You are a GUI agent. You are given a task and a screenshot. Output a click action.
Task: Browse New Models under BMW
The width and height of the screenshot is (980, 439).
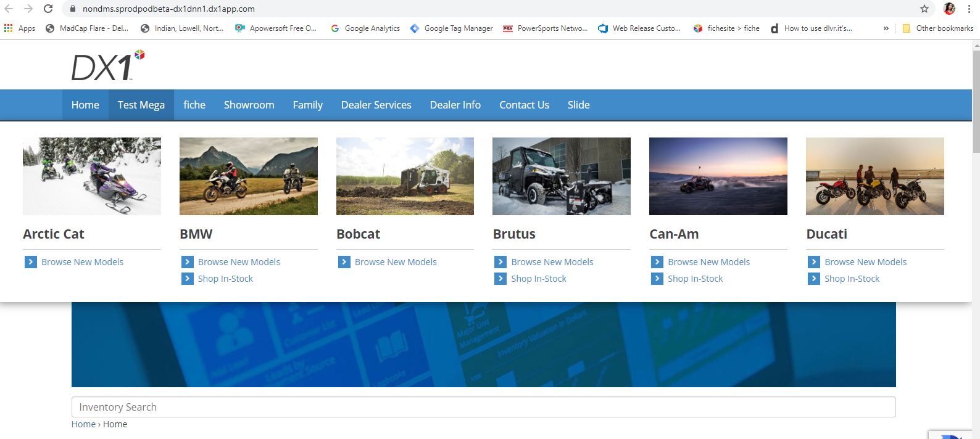(x=239, y=262)
